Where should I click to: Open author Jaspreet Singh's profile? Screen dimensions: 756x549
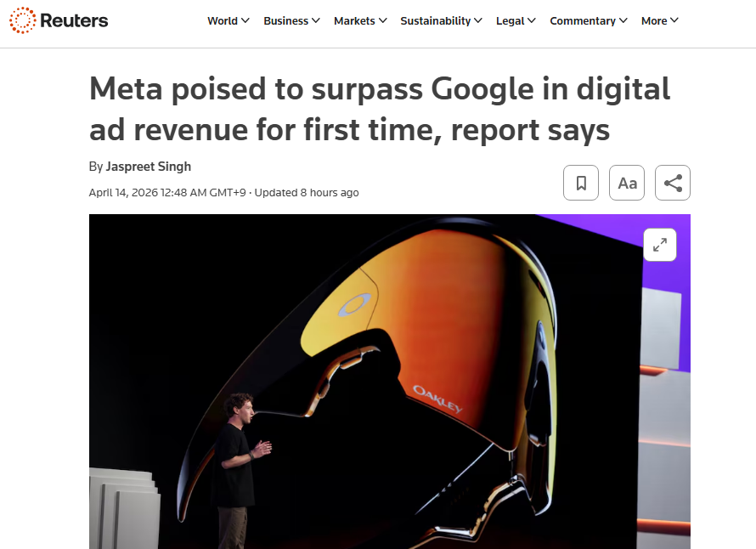pyautogui.click(x=149, y=167)
